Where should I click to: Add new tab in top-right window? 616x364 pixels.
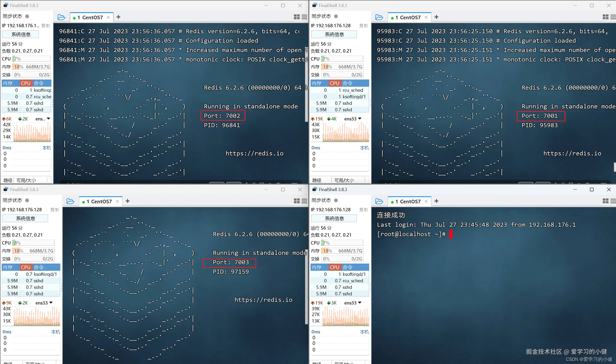click(x=436, y=17)
